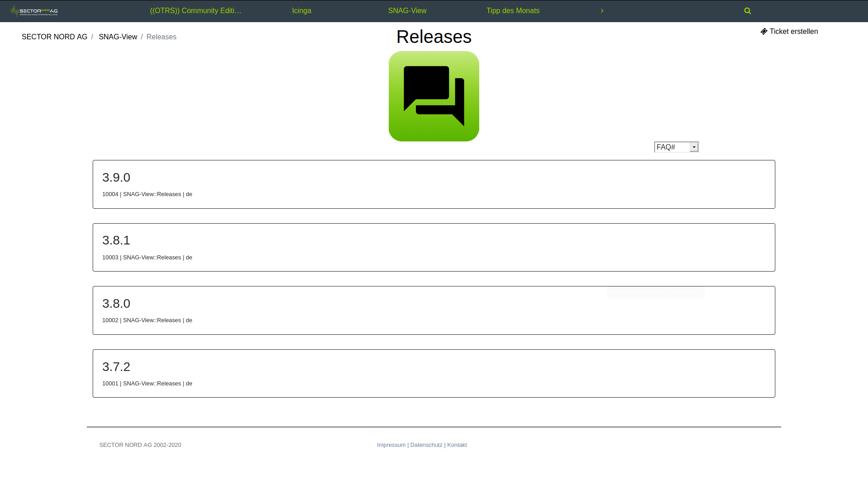
Task: Click the green chat bubbles Releases icon
Action: point(434,96)
